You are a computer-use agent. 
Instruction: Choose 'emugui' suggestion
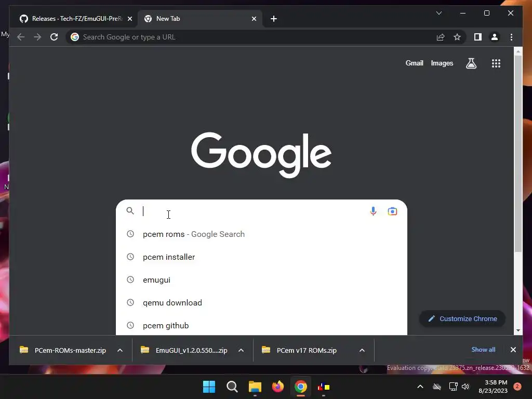(x=261, y=280)
